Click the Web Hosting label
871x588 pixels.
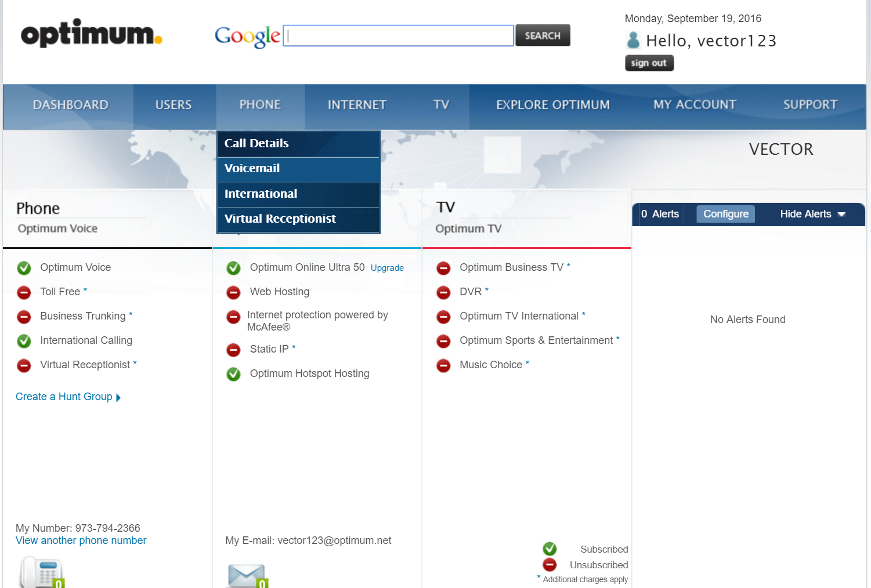(x=280, y=292)
